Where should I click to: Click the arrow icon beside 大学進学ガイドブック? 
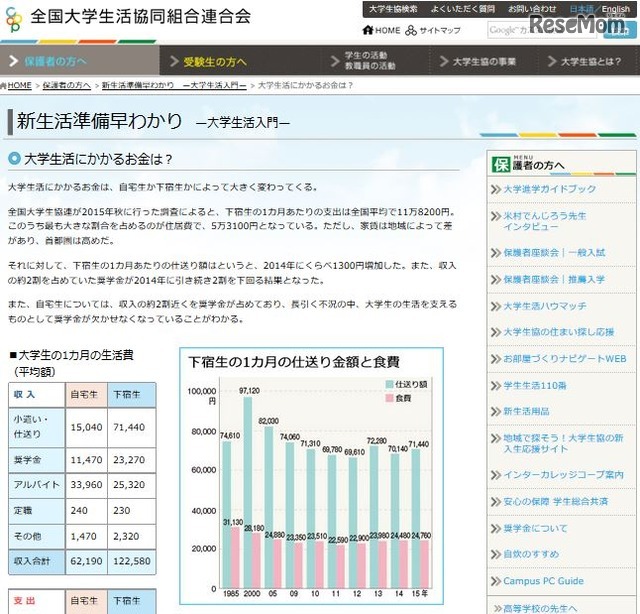[494, 189]
